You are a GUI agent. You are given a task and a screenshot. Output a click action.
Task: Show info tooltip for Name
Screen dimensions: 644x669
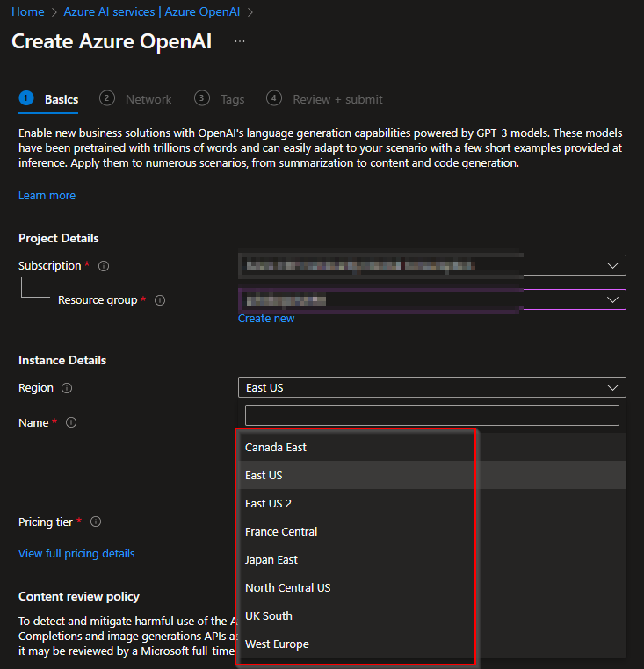coord(71,422)
